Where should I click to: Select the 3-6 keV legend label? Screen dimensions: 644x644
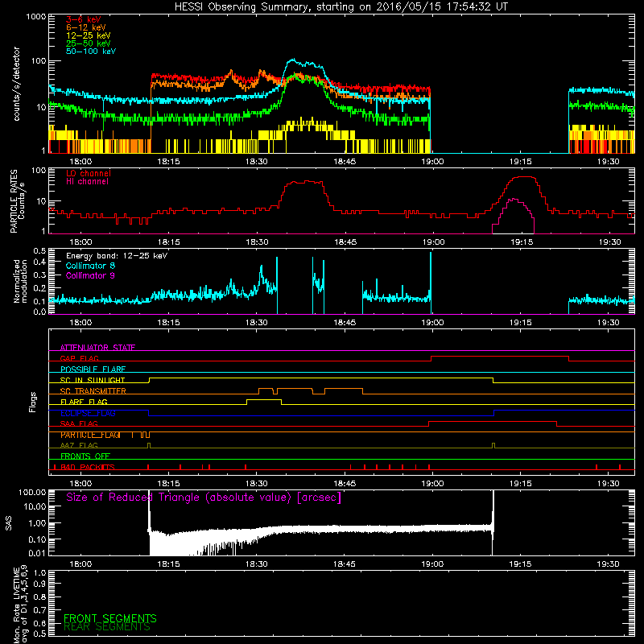[x=84, y=19]
